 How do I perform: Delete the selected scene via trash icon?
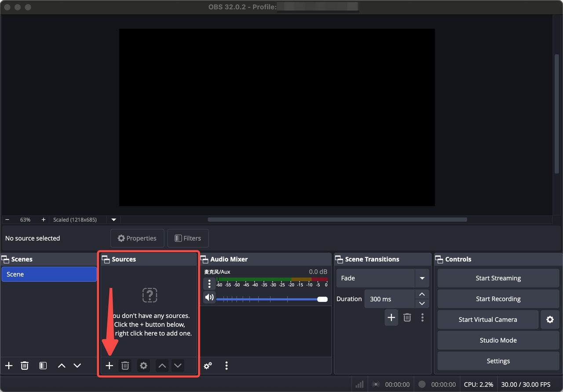click(25, 366)
